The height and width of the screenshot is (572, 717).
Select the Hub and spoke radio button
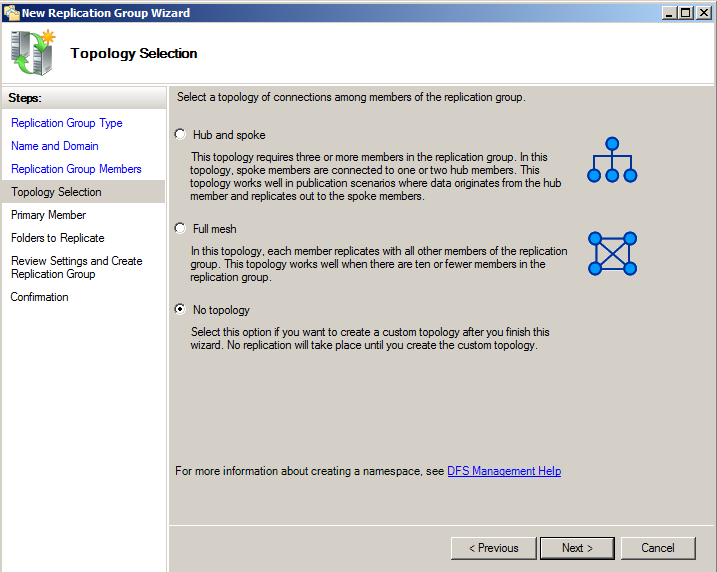(x=180, y=134)
